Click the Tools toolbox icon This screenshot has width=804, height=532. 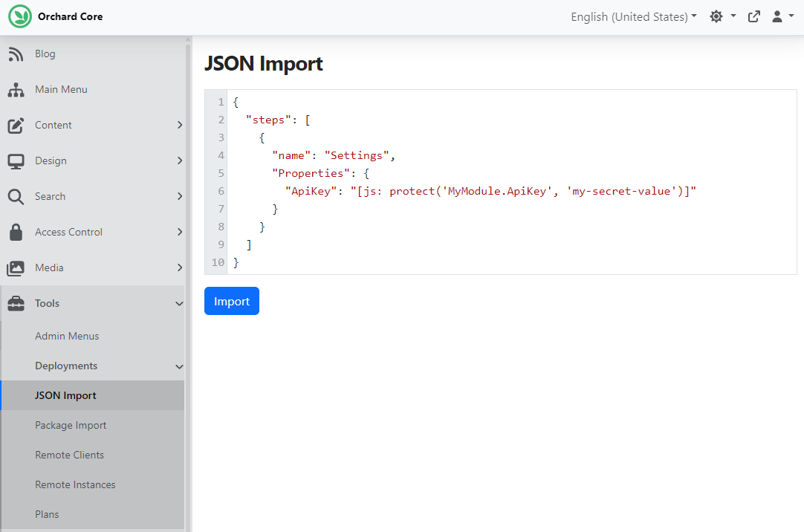pos(16,303)
